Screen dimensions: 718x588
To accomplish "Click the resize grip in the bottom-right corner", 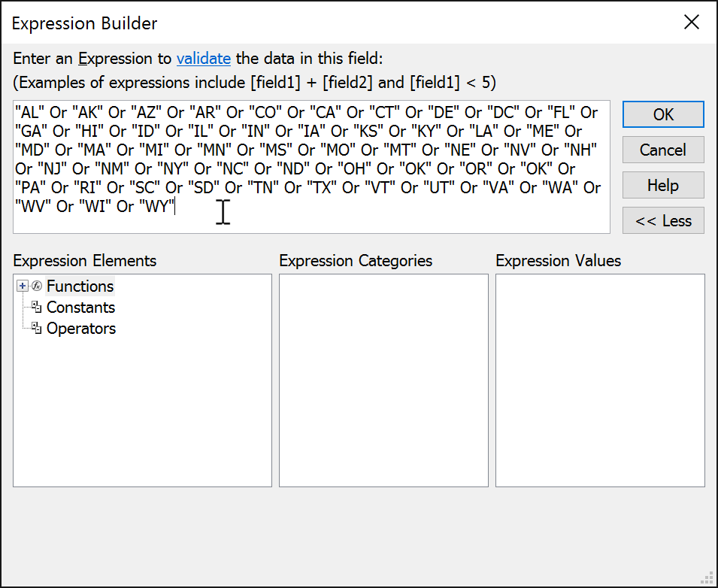I will pyautogui.click(x=707, y=577).
